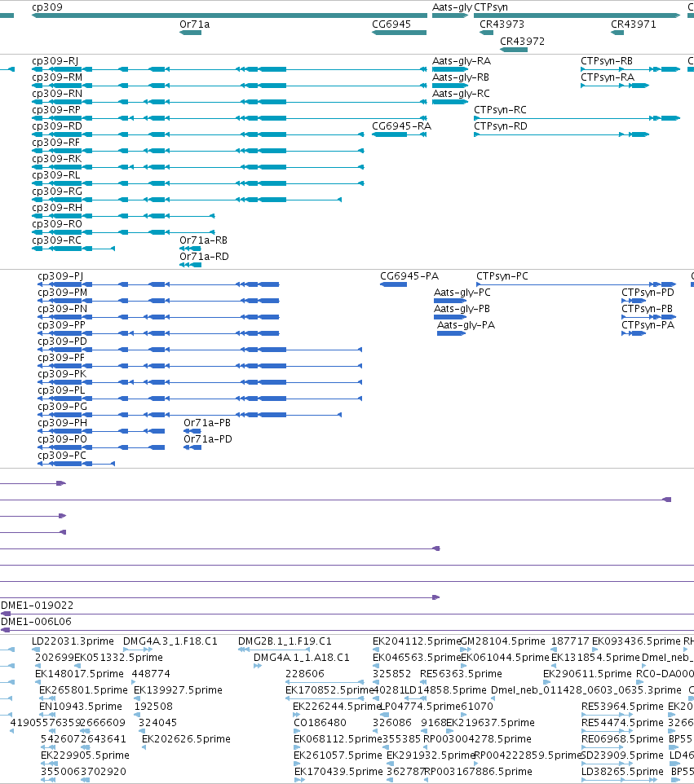694x784 pixels.
Task: Click the cp309 gene label
Action: 47,7
